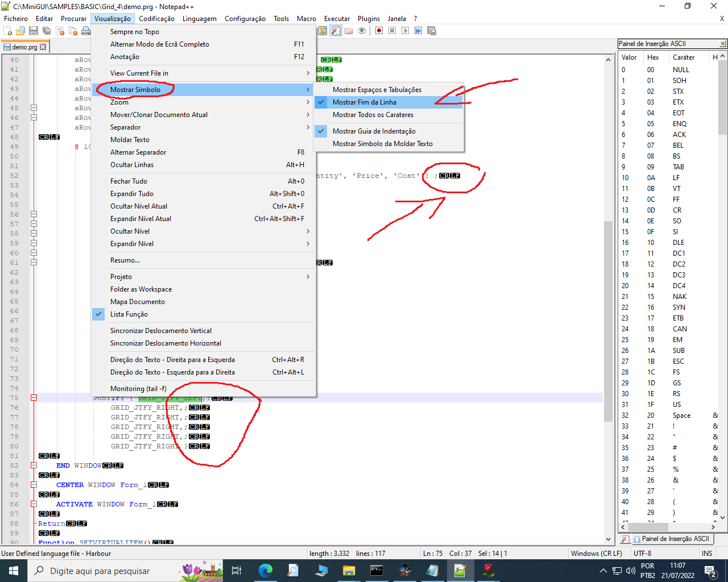Expand the Ocultar Nível submenu
728x582 pixels.
click(203, 231)
